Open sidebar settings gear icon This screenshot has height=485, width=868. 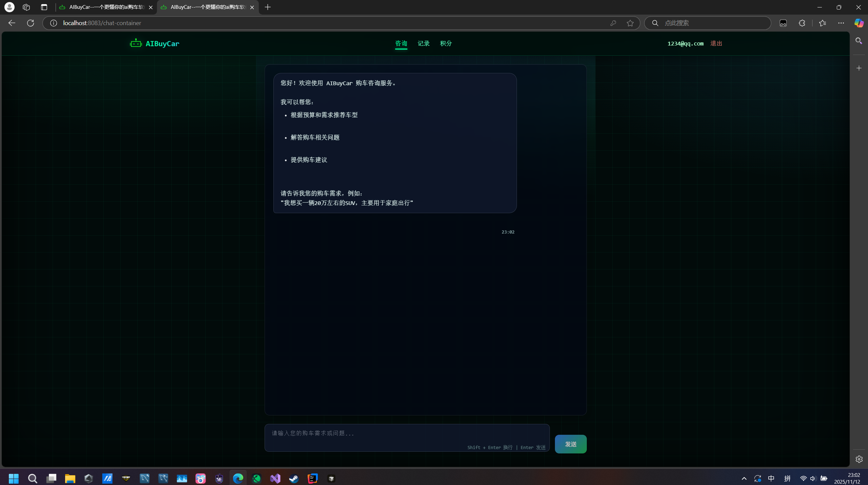[x=859, y=459]
